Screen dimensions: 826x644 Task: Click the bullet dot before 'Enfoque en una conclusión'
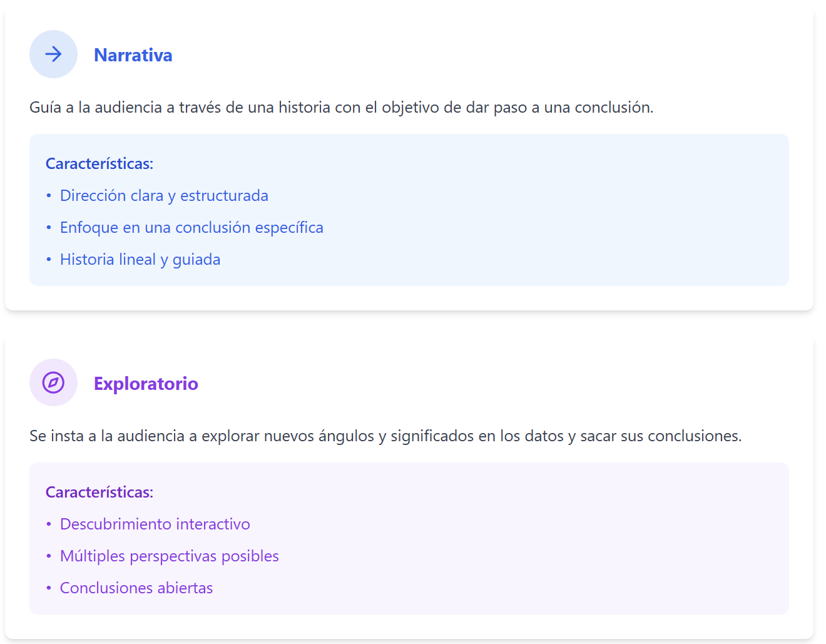coord(49,228)
